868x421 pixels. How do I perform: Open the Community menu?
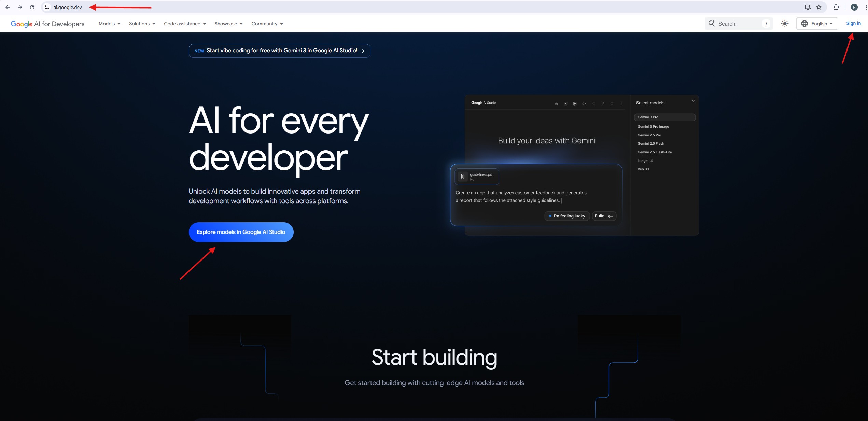click(267, 24)
